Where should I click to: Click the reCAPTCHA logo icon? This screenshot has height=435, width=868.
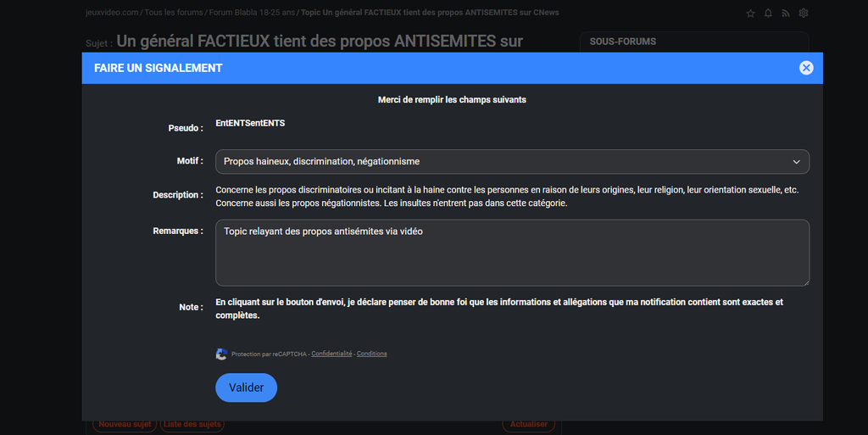[x=222, y=354]
